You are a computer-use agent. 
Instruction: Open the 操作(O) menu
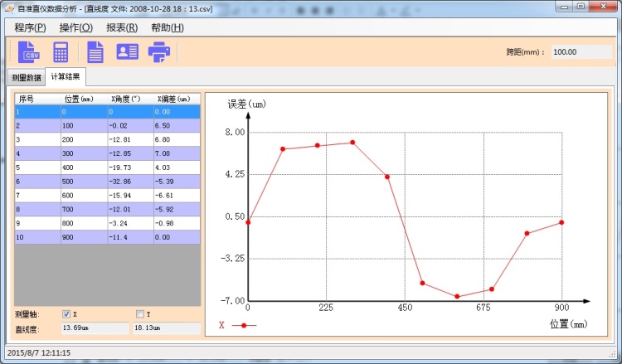(75, 27)
